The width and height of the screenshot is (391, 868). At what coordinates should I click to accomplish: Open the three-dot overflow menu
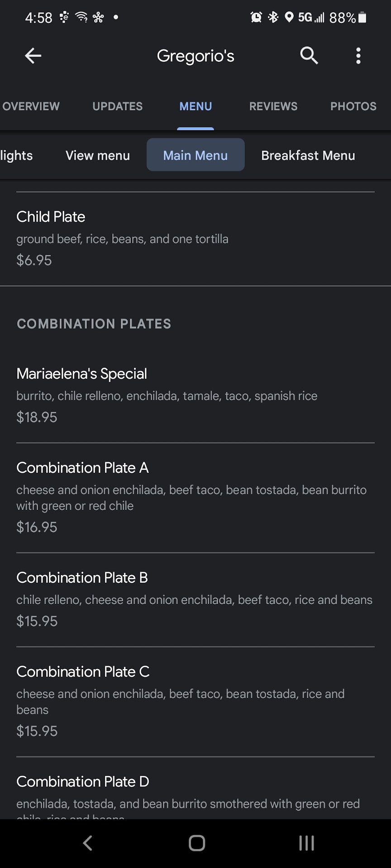(358, 56)
